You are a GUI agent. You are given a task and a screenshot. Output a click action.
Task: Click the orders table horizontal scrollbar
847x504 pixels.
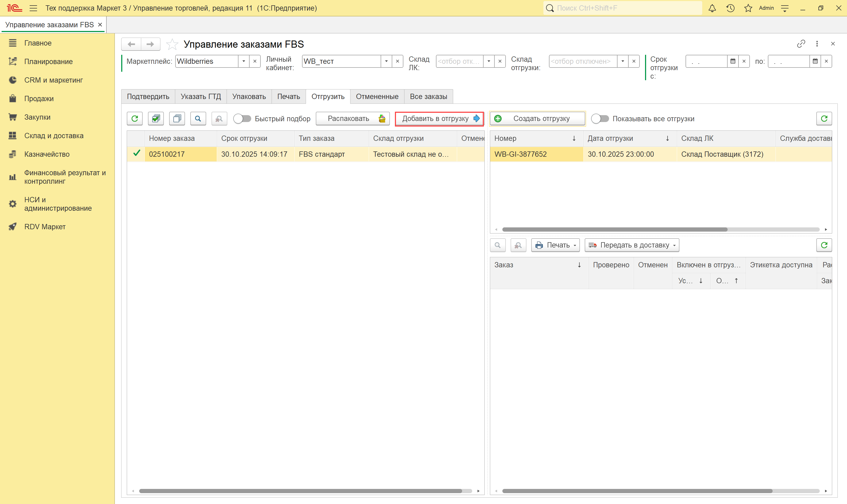300,491
